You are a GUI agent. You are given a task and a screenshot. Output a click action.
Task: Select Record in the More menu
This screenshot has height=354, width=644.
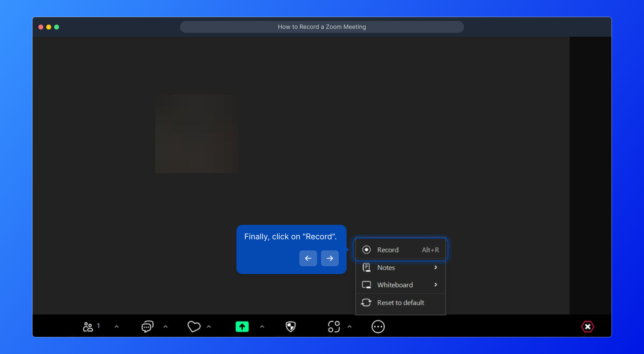(x=400, y=250)
